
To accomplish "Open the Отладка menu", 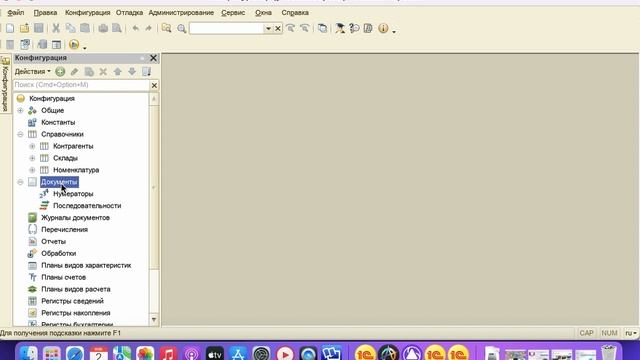I will click(129, 13).
